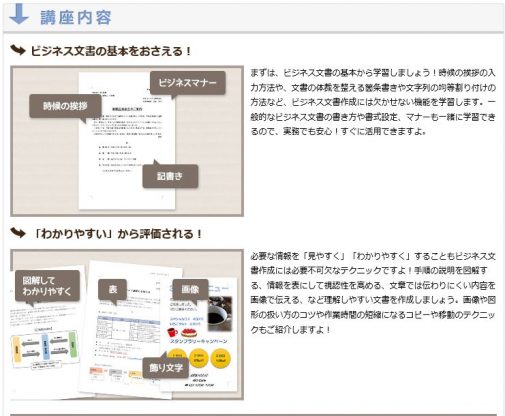Click the paragraph starting with まずは、ビジネス文書
The width and height of the screenshot is (505, 416).
pos(373,102)
